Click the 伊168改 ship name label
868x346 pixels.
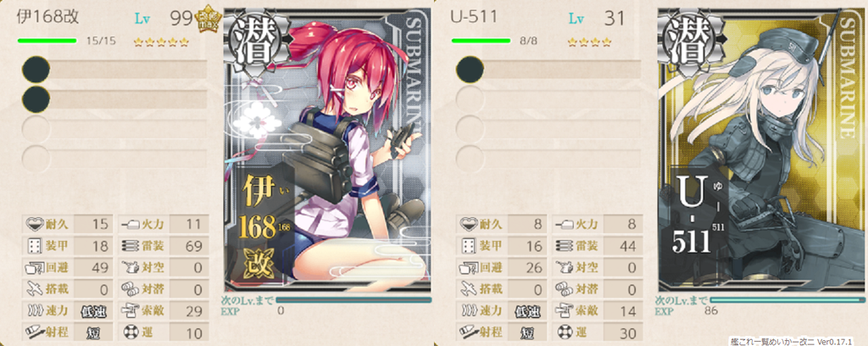coord(48,17)
